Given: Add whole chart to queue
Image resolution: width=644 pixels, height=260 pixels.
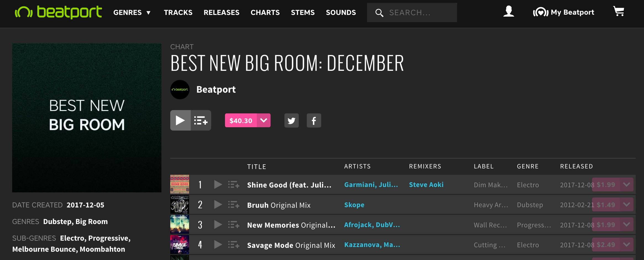Looking at the screenshot, I should (201, 120).
